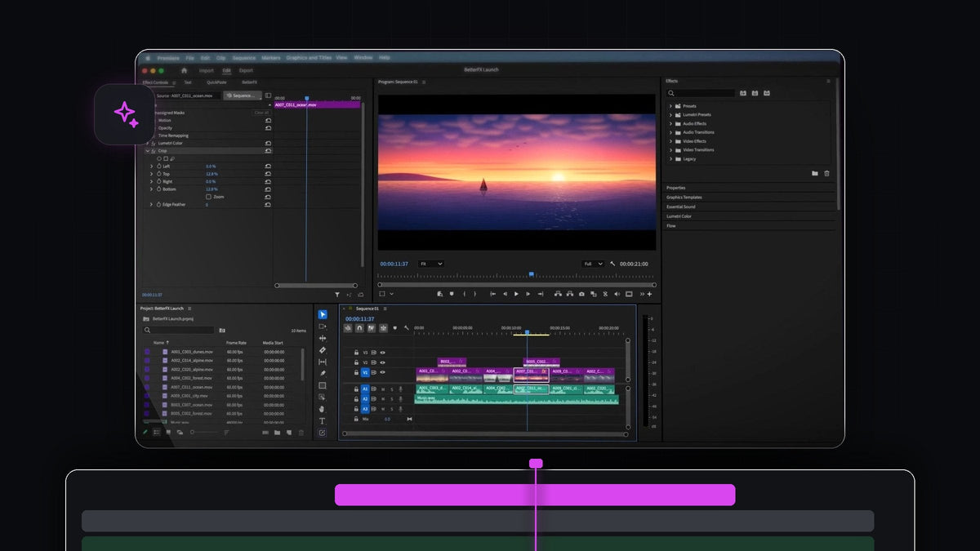Open the Sequence menu
This screenshot has height=551, width=980.
[244, 58]
